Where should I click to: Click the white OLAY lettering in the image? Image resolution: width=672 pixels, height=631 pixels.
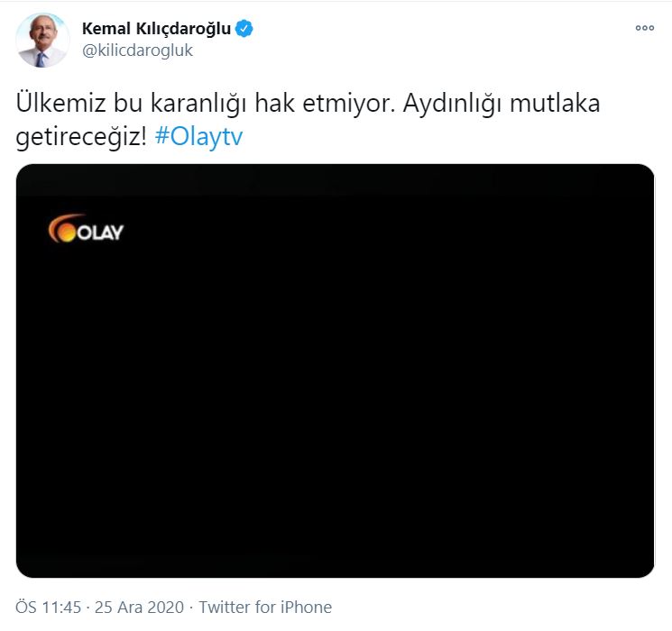[100, 233]
